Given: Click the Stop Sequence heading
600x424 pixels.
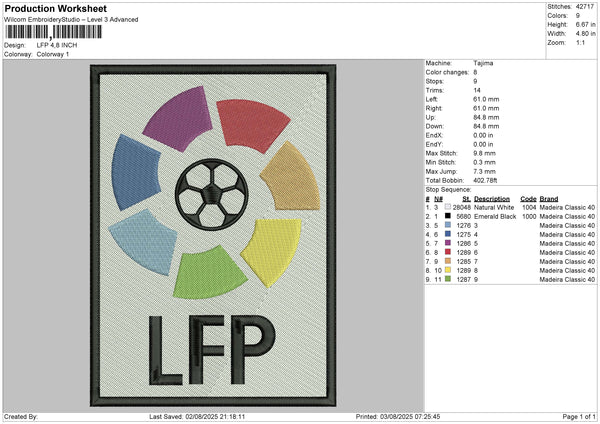Looking at the screenshot, I should pyautogui.click(x=447, y=188).
